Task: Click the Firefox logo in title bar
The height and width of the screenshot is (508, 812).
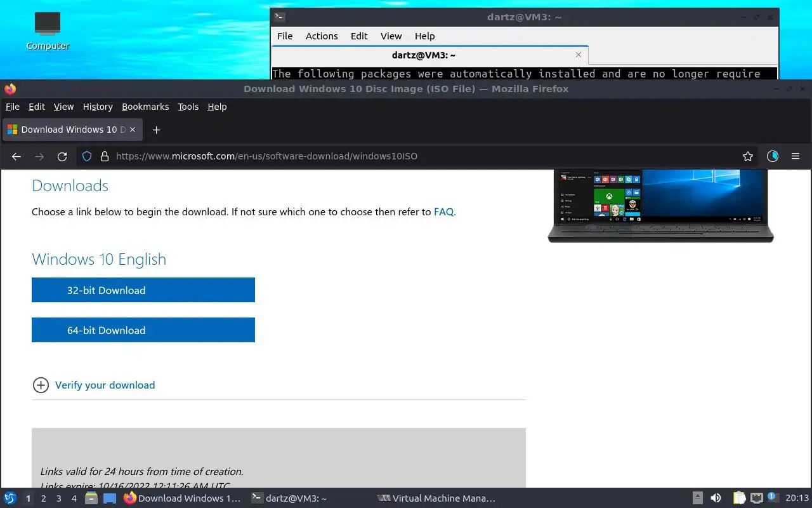Action: click(10, 89)
